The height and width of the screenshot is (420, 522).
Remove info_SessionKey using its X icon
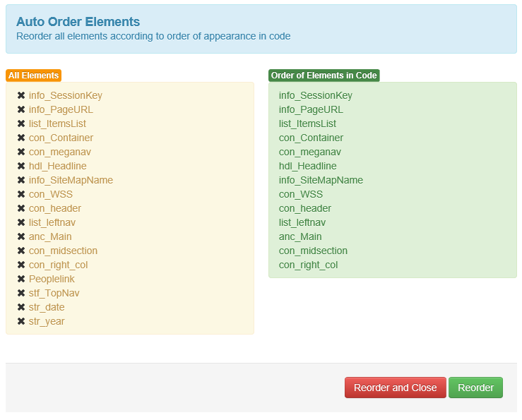click(x=21, y=95)
